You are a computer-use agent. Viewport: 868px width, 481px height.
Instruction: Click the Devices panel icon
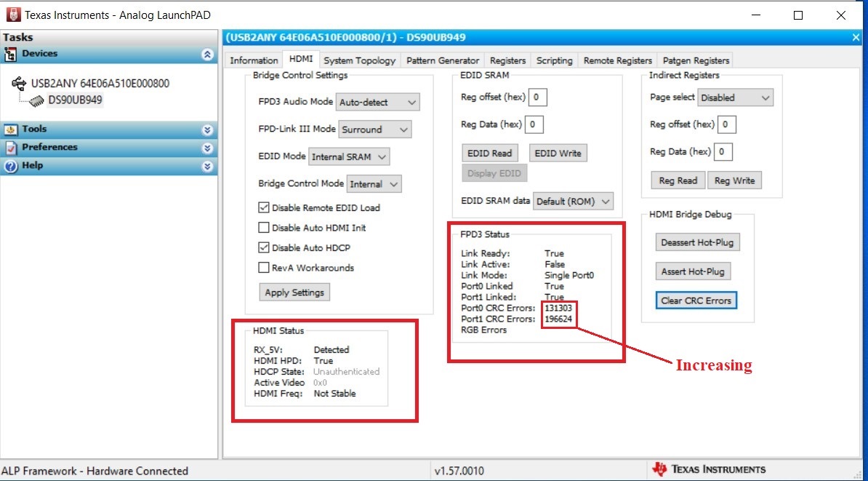tap(10, 55)
